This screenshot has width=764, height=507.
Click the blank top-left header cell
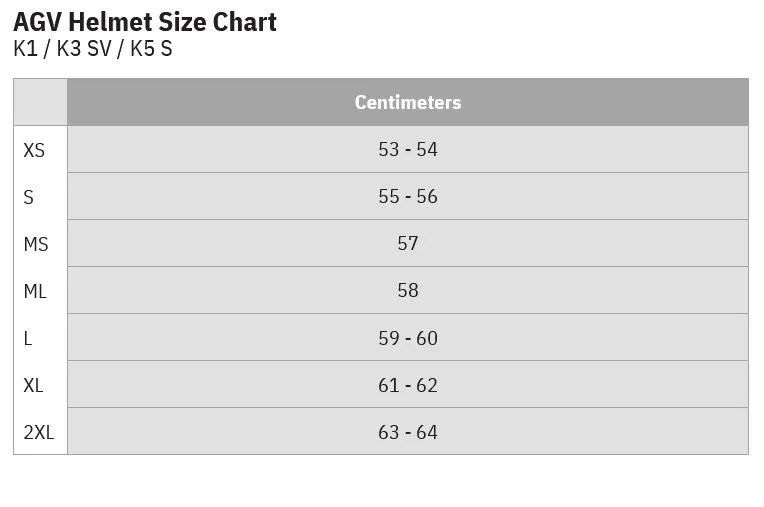point(40,102)
